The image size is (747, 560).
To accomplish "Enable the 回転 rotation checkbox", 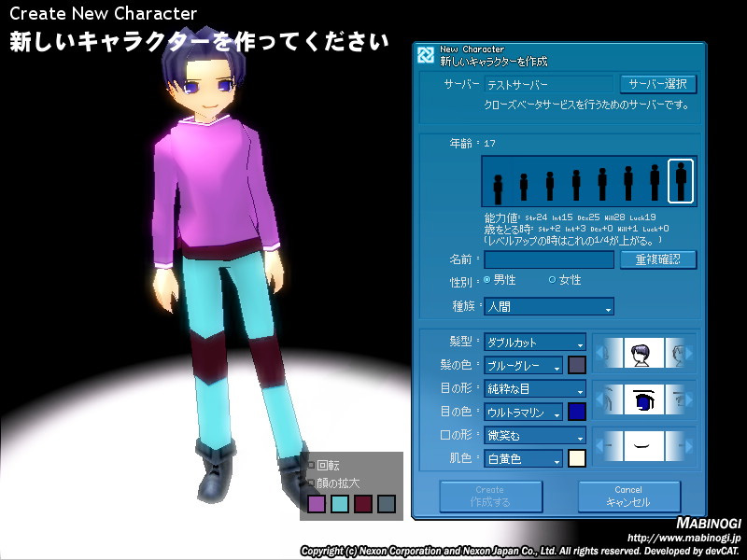I will click(312, 465).
